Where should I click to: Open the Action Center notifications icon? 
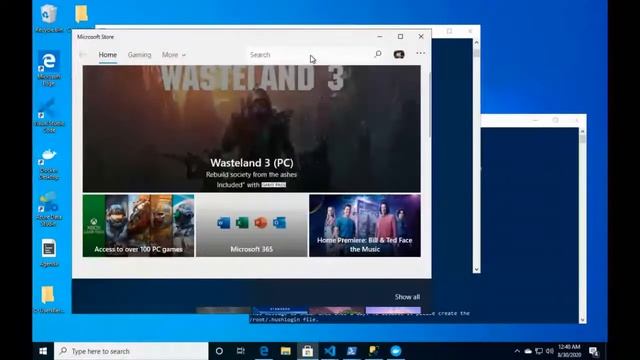[593, 351]
